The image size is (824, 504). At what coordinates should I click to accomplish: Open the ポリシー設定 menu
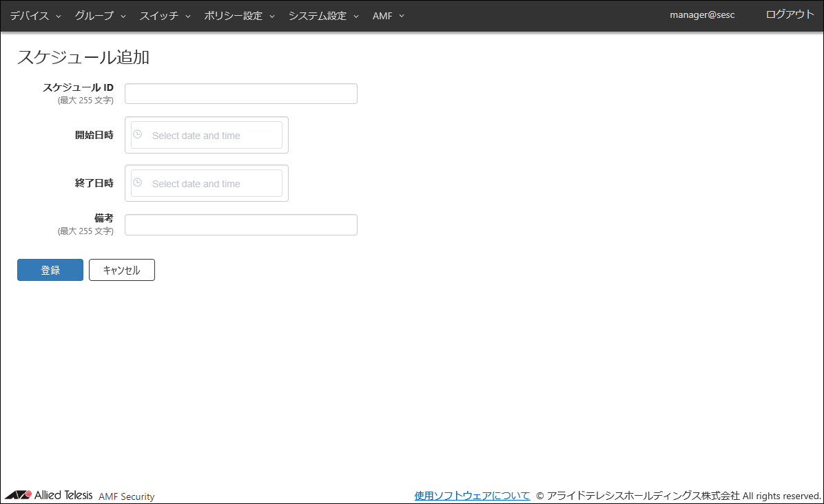233,16
